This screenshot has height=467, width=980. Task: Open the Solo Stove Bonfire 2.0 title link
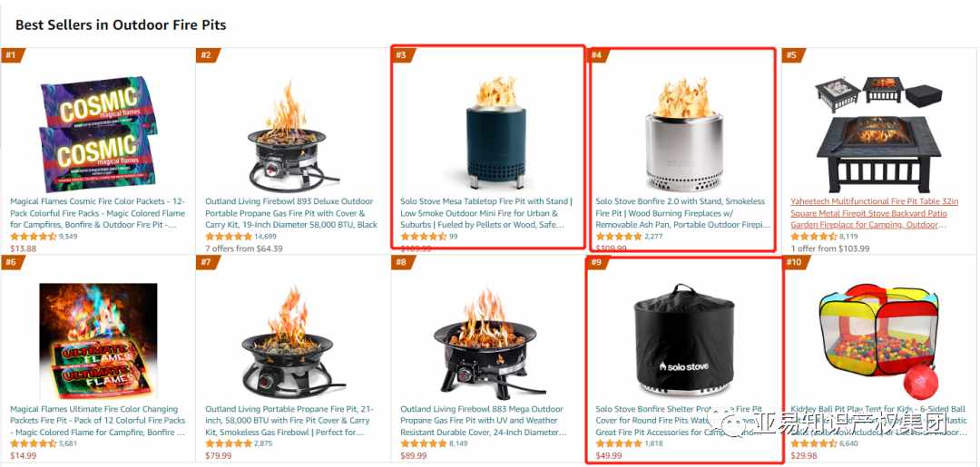pos(681,213)
